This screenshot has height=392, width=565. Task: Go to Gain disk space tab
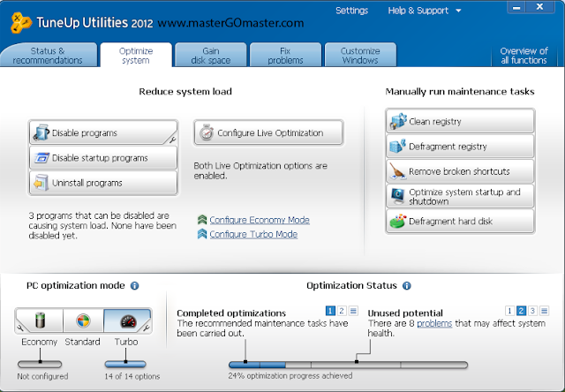211,55
